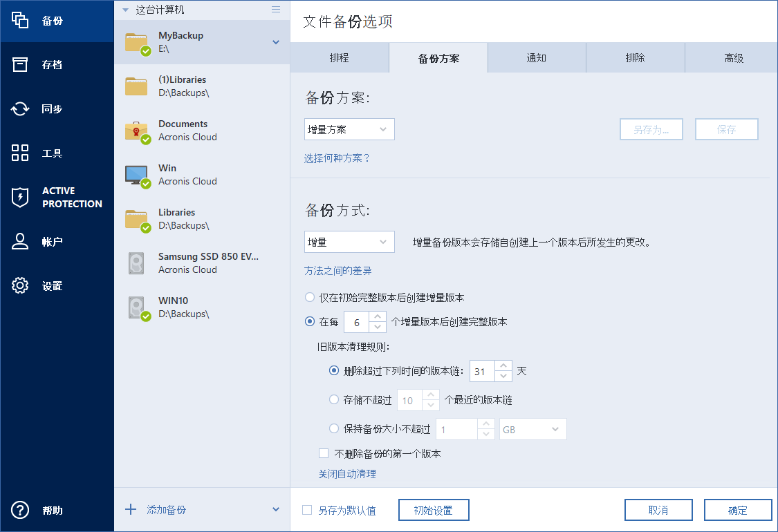Select the Win computer monitor icon
The height and width of the screenshot is (532, 778).
click(138, 176)
